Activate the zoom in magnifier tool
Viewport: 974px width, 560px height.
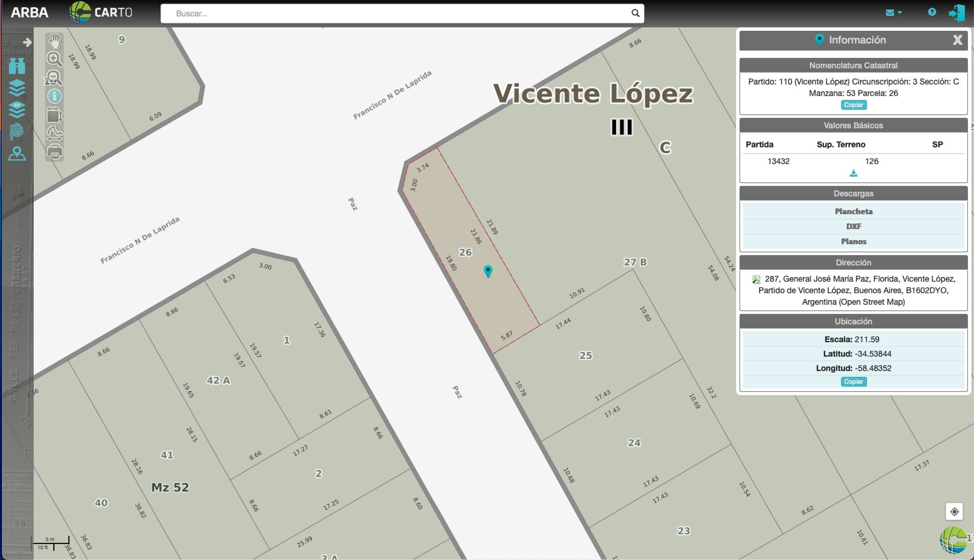(54, 59)
